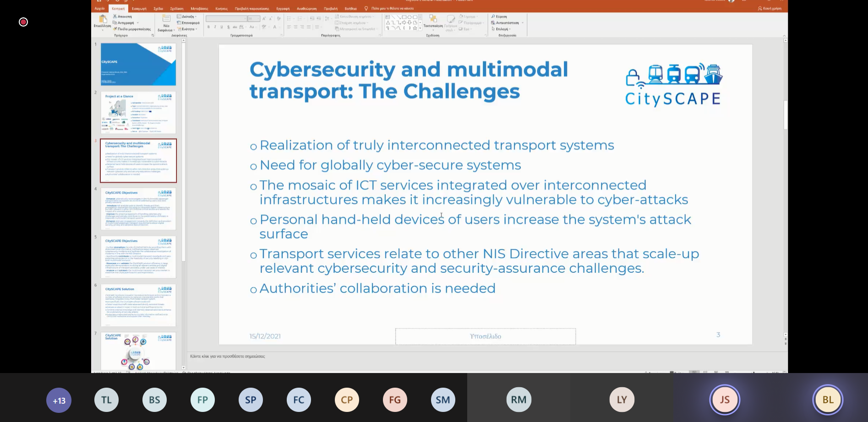
Task: Select participant avatar JS
Action: 724,400
